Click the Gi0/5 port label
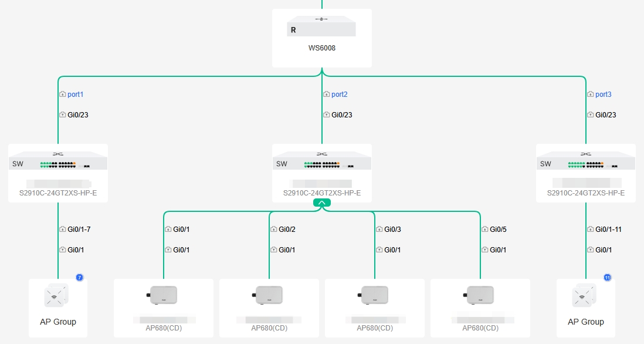644x344 pixels. pos(498,229)
